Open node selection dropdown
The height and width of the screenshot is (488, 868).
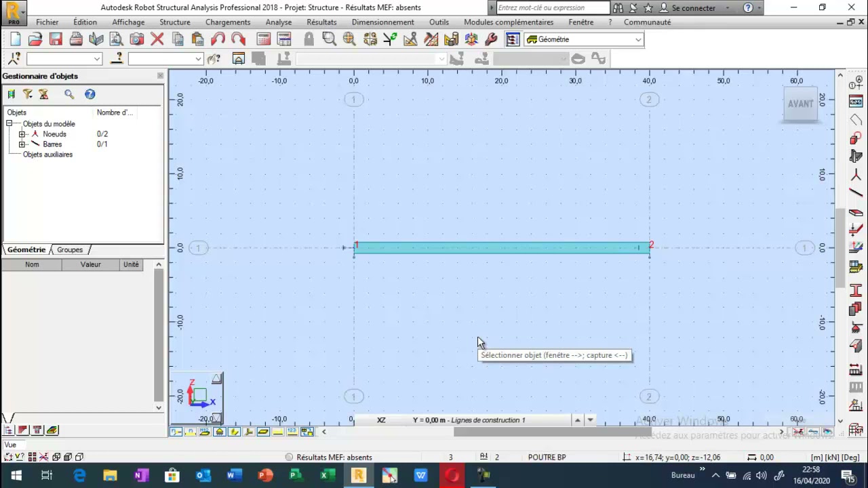[x=97, y=59]
